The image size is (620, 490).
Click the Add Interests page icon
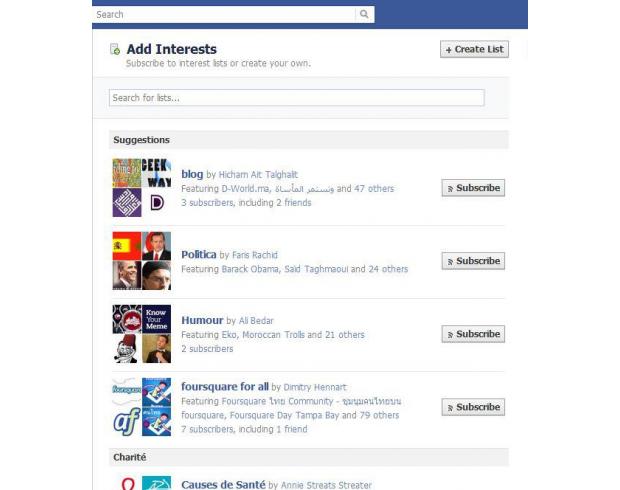point(115,49)
